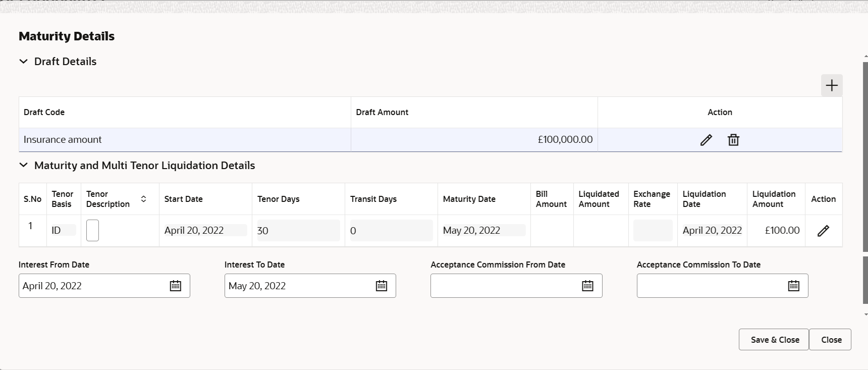Edit the Insurance amount draft row
The width and height of the screenshot is (868, 370).
pyautogui.click(x=706, y=140)
